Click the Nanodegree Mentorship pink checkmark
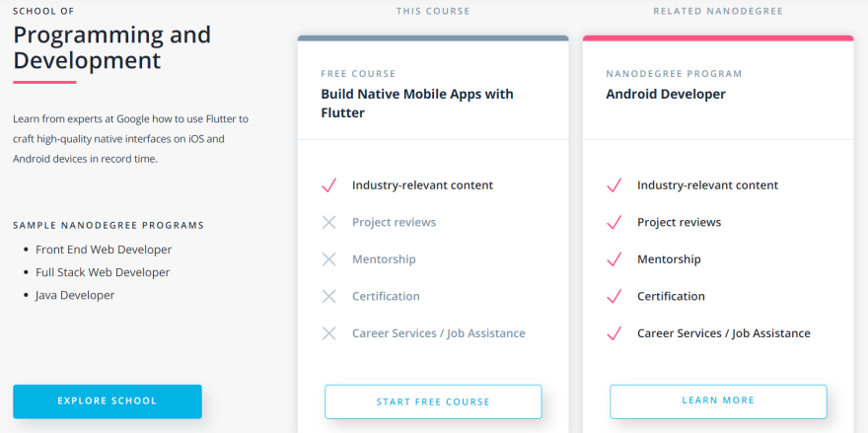Viewport: 868px width, 433px height. pos(614,259)
